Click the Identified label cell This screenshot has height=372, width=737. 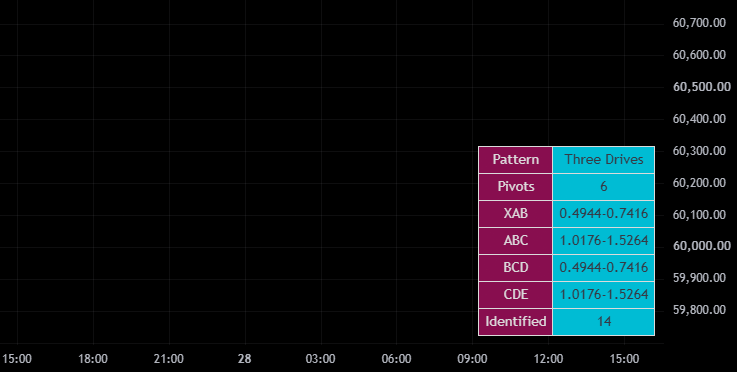click(516, 322)
